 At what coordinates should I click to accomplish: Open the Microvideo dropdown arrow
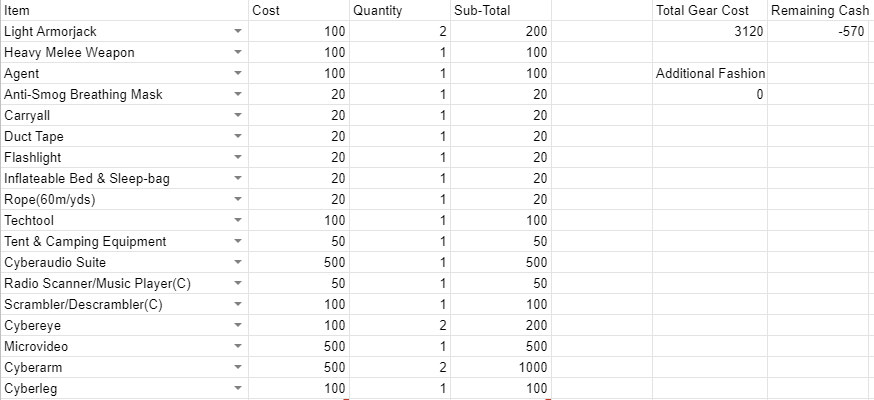pyautogui.click(x=237, y=347)
